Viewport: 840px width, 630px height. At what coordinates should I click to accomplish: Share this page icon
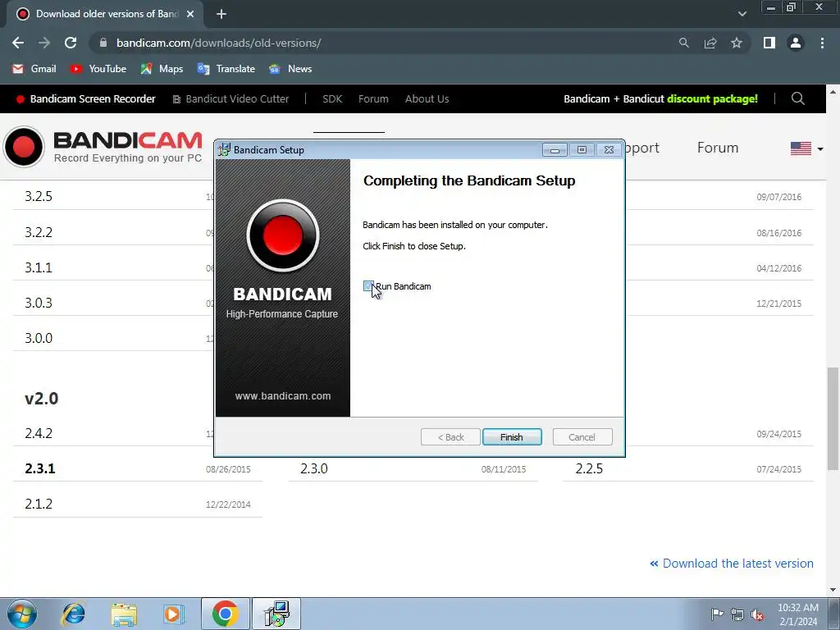710,43
